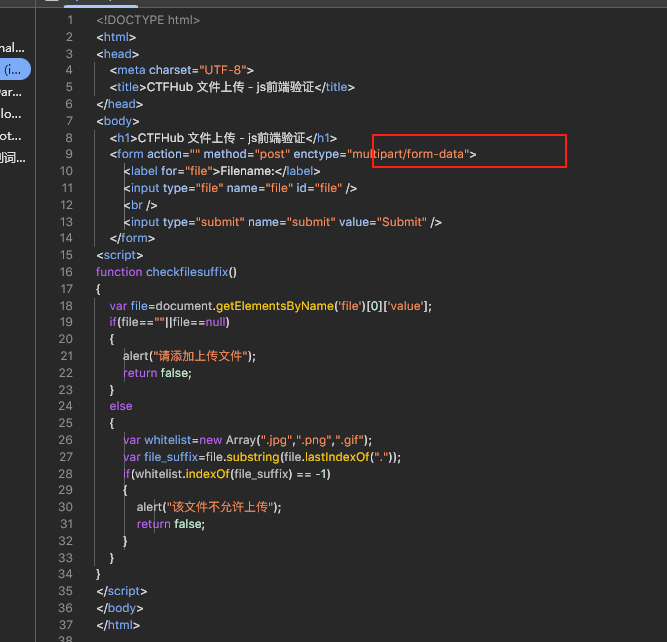Click lastIndexOf on line 27
This screenshot has height=642, width=667.
point(337,457)
